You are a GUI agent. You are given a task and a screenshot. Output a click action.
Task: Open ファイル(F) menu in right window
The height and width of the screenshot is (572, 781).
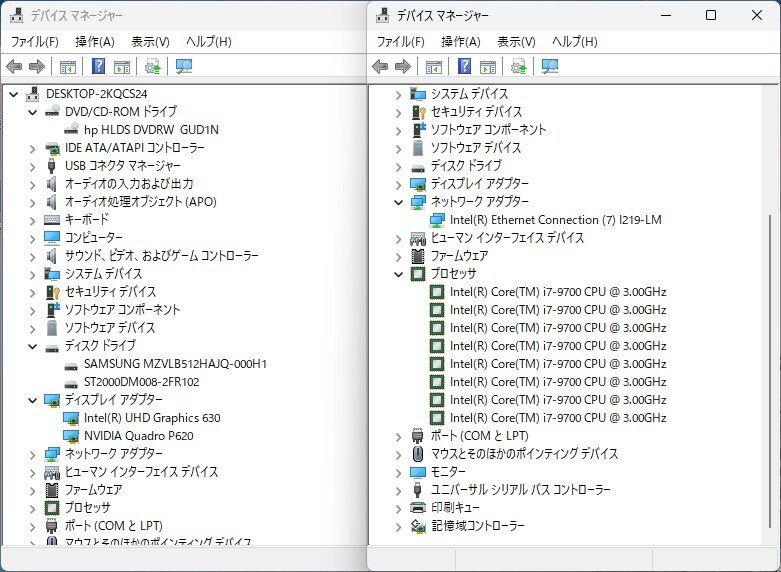(x=400, y=42)
